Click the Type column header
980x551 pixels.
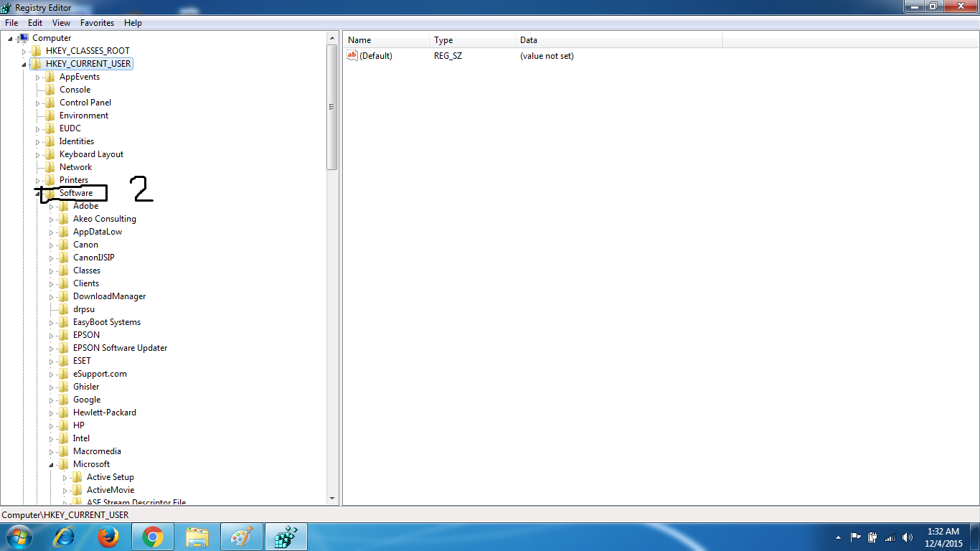point(472,40)
